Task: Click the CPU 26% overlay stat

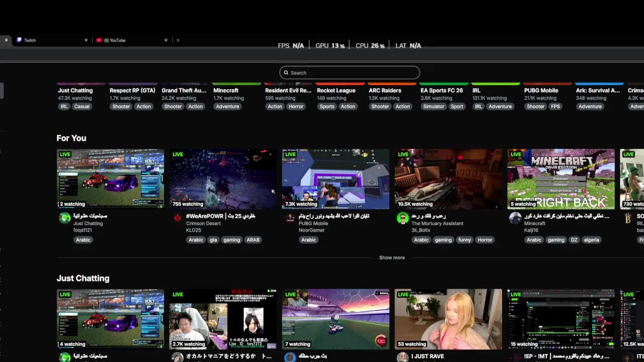Action: (x=370, y=46)
